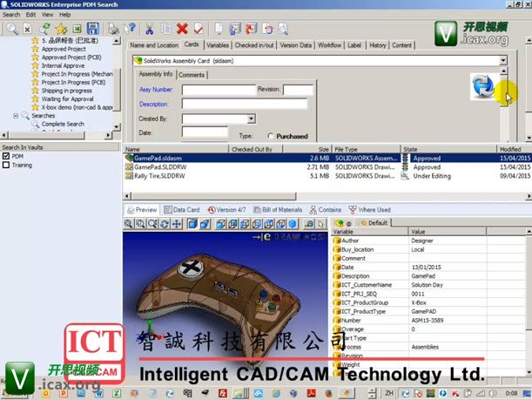Click inside the Assy Number field
Image resolution: width=532 pixels, height=400 pixels.
[219, 90]
